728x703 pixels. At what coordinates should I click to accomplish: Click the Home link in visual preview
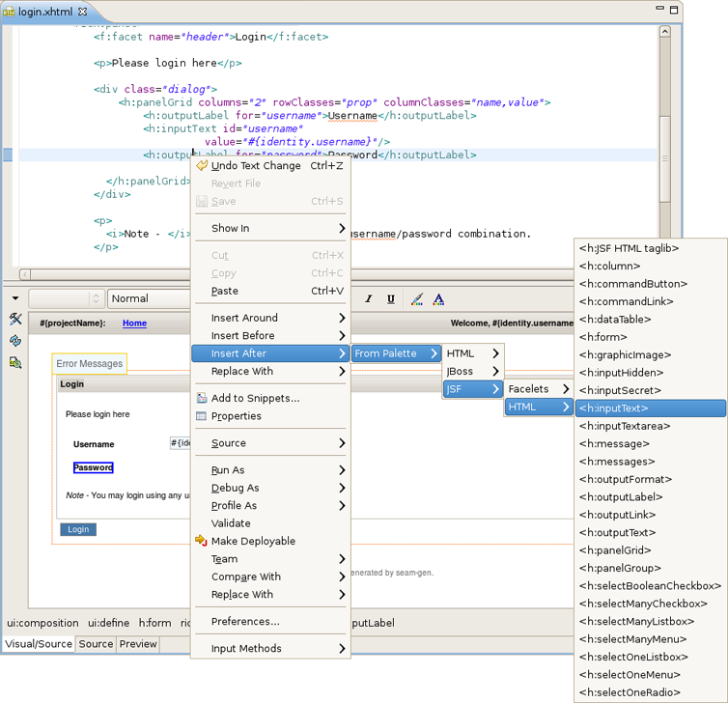[x=134, y=323]
